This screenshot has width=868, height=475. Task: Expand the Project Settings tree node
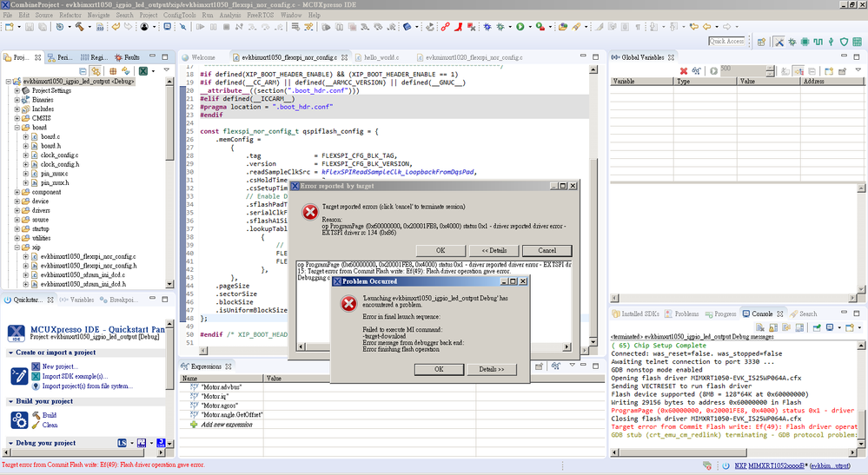pyautogui.click(x=17, y=90)
